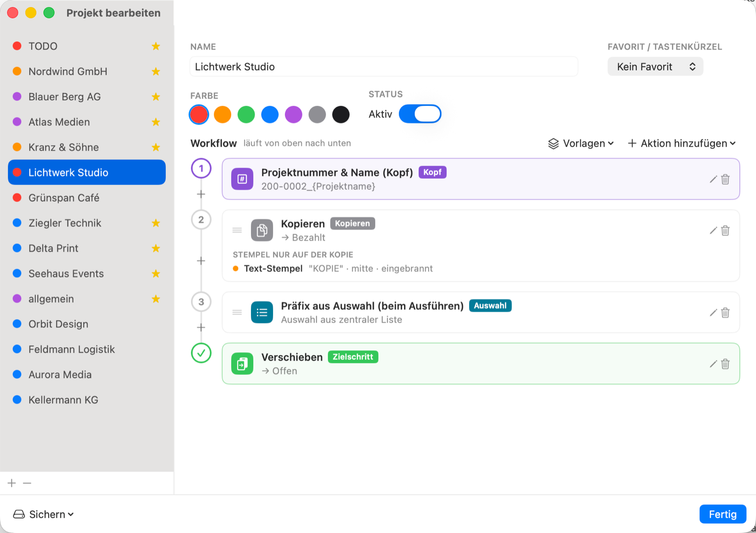
Task: Click the star next to TODO
Action: click(x=156, y=46)
